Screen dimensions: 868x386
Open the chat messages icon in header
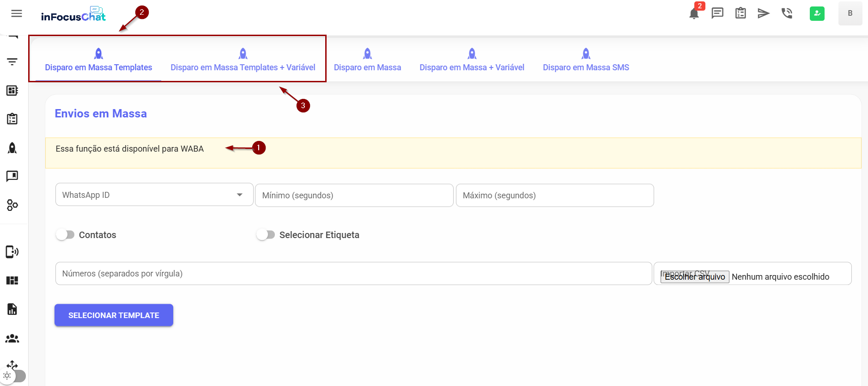(x=717, y=13)
